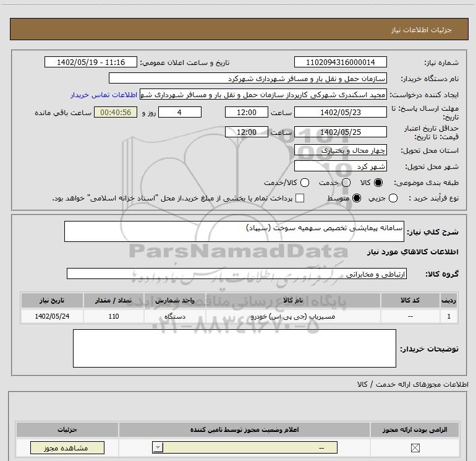The width and height of the screenshot is (476, 461).
Task: Click the ردیف column header
Action: (449, 300)
